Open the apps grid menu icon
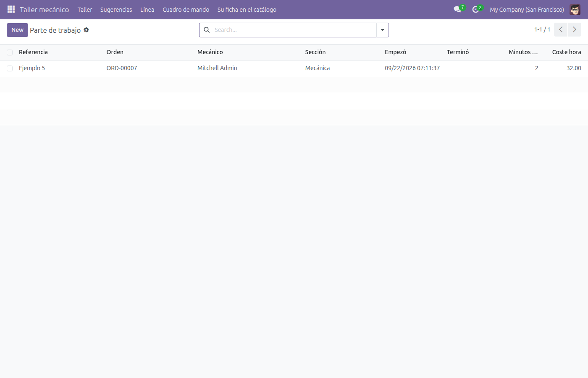Image resolution: width=588 pixels, height=378 pixels. click(x=11, y=9)
